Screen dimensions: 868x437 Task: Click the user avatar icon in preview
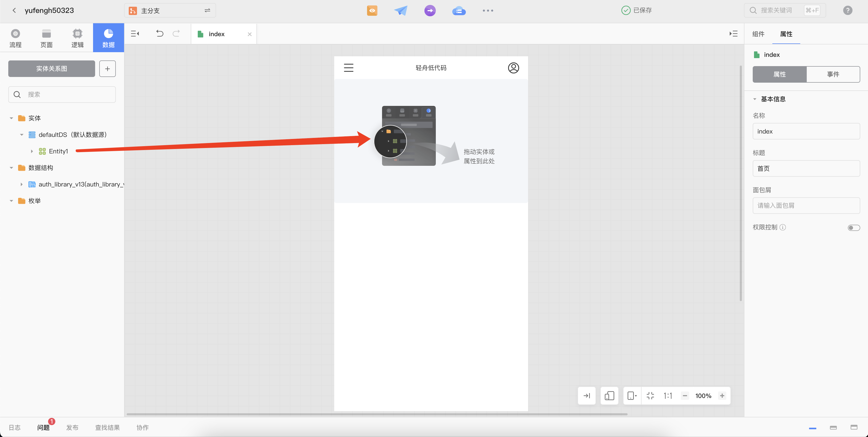point(513,68)
